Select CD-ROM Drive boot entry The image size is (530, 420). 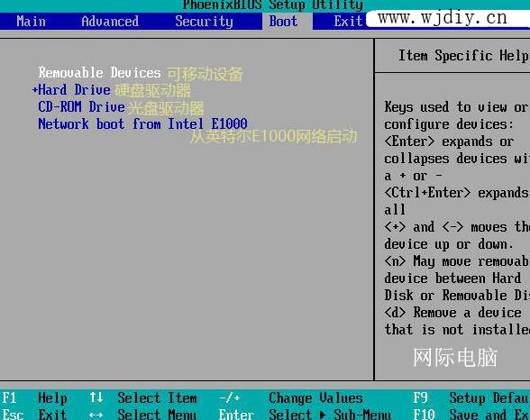(81, 107)
